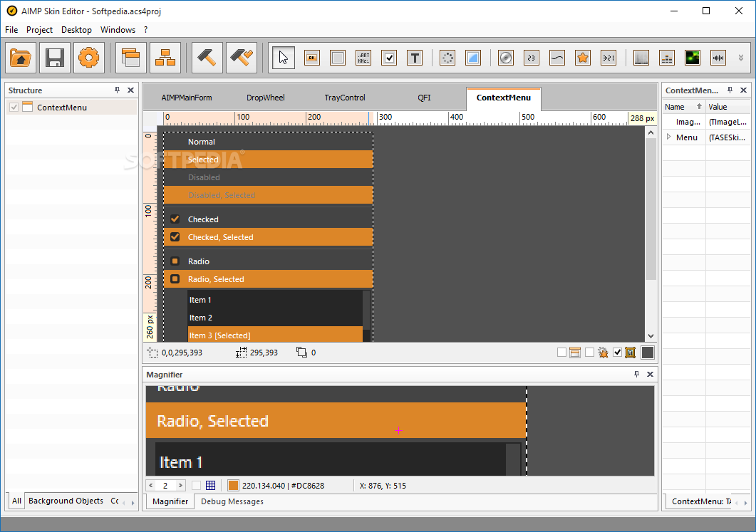Save project using the floppy disk icon
The height and width of the screenshot is (532, 756).
pos(54,58)
